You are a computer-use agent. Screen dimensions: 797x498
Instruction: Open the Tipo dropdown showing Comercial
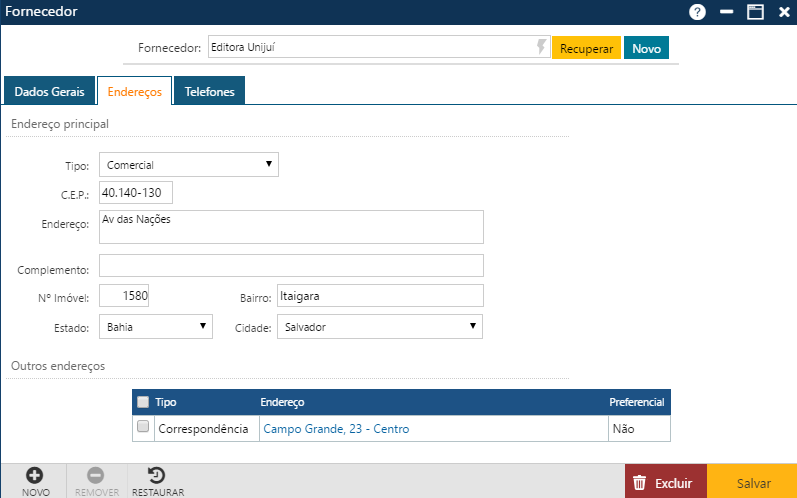click(x=188, y=164)
